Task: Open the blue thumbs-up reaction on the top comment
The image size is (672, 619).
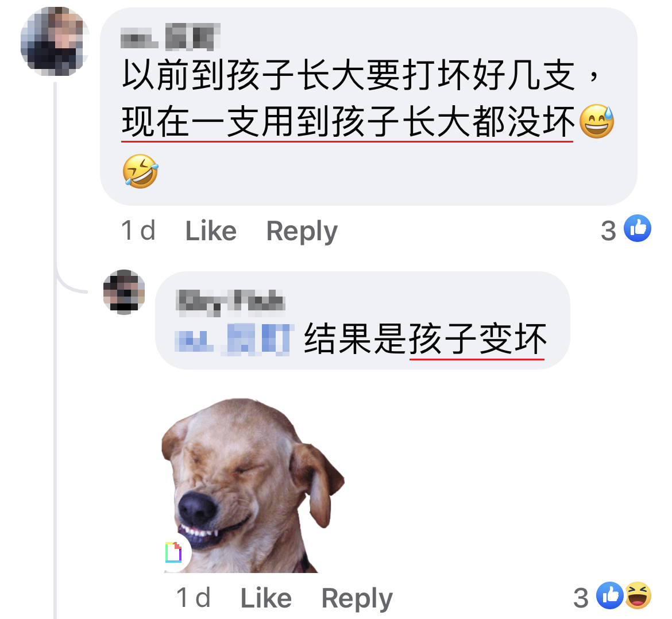Action: [x=638, y=228]
